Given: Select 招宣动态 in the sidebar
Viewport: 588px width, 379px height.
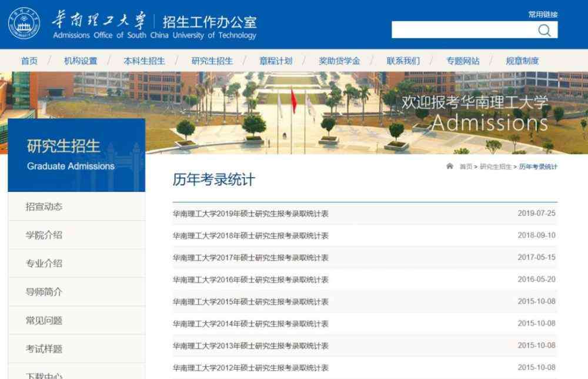Looking at the screenshot, I should 77,207.
